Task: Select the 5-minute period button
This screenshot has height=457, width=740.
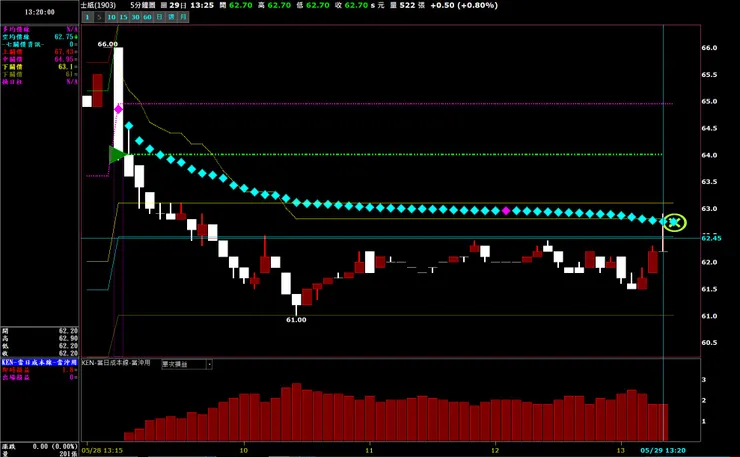Action: pyautogui.click(x=99, y=17)
